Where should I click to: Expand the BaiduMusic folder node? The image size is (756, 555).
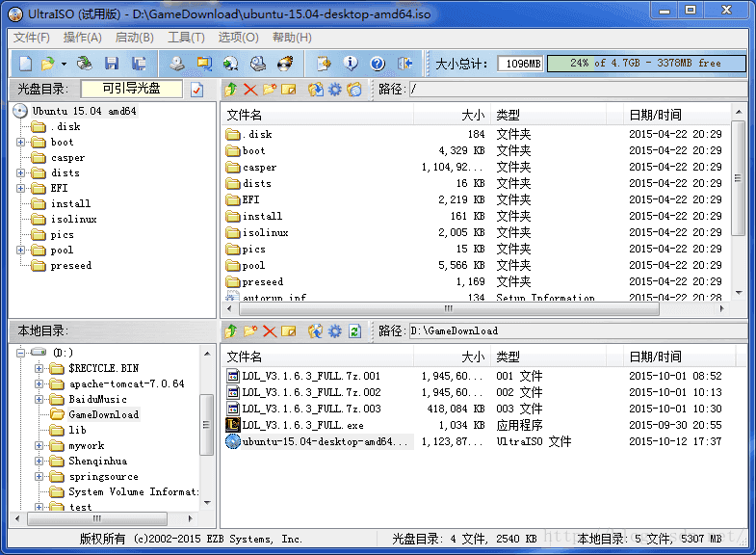click(39, 400)
